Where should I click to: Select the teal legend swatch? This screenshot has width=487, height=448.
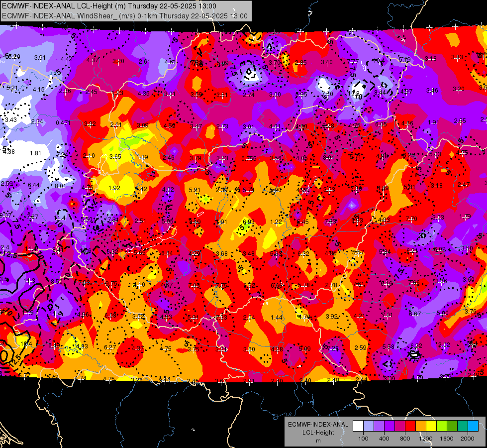(x=463, y=426)
